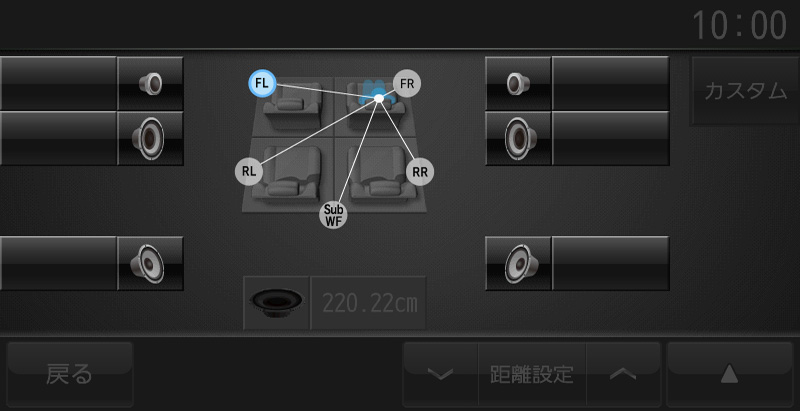The width and height of the screenshot is (800, 411).
Task: Click the front left tweeter distance field
Action: click(58, 83)
